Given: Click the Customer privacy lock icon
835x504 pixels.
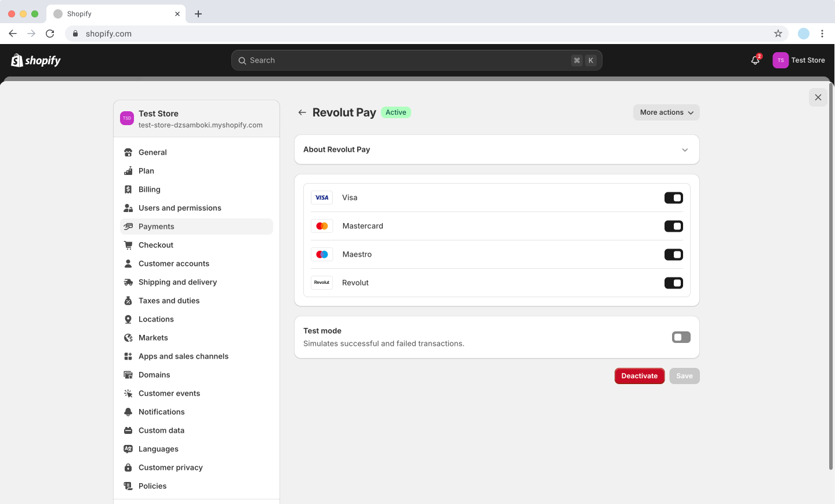Looking at the screenshot, I should tap(128, 468).
